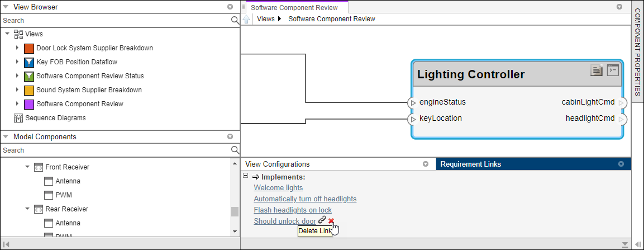Click the console icon on Lighting Controller
The width and height of the screenshot is (644, 250).
coord(613,70)
